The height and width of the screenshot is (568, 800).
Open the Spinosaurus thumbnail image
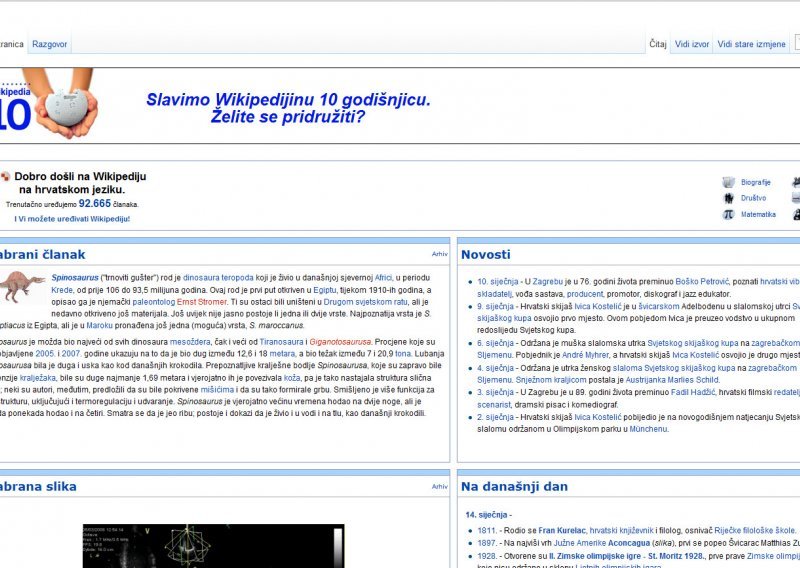[x=22, y=286]
